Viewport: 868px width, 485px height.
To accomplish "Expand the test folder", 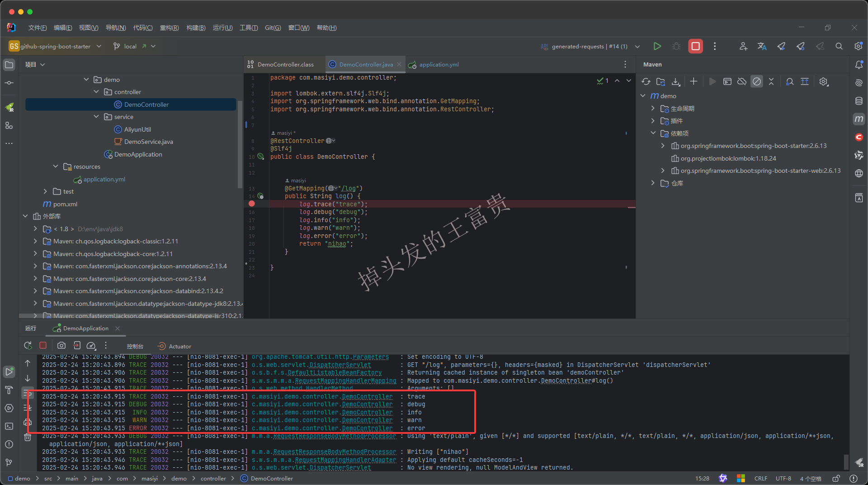I will coord(45,191).
